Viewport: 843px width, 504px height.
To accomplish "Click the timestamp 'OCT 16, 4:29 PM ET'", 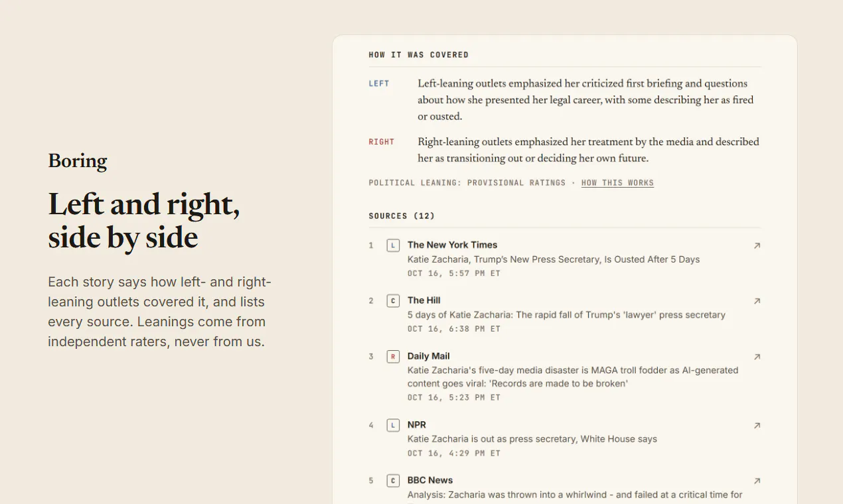I will click(454, 454).
